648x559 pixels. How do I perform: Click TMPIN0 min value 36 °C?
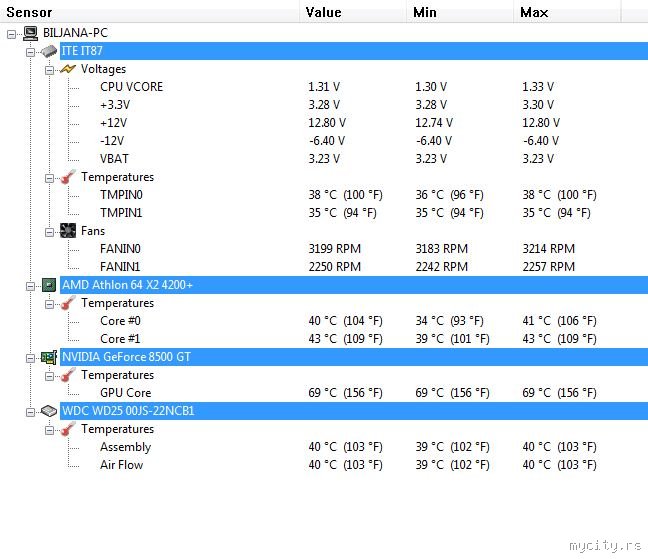pyautogui.click(x=450, y=195)
